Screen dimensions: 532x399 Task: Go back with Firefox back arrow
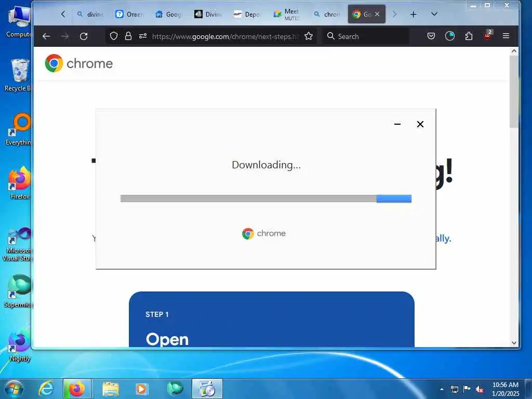(x=46, y=36)
